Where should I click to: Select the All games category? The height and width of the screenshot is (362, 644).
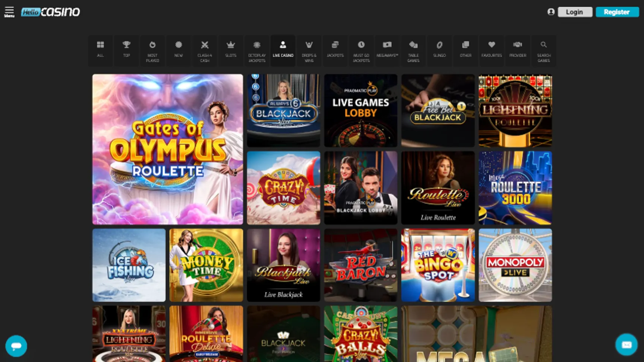coord(100,51)
